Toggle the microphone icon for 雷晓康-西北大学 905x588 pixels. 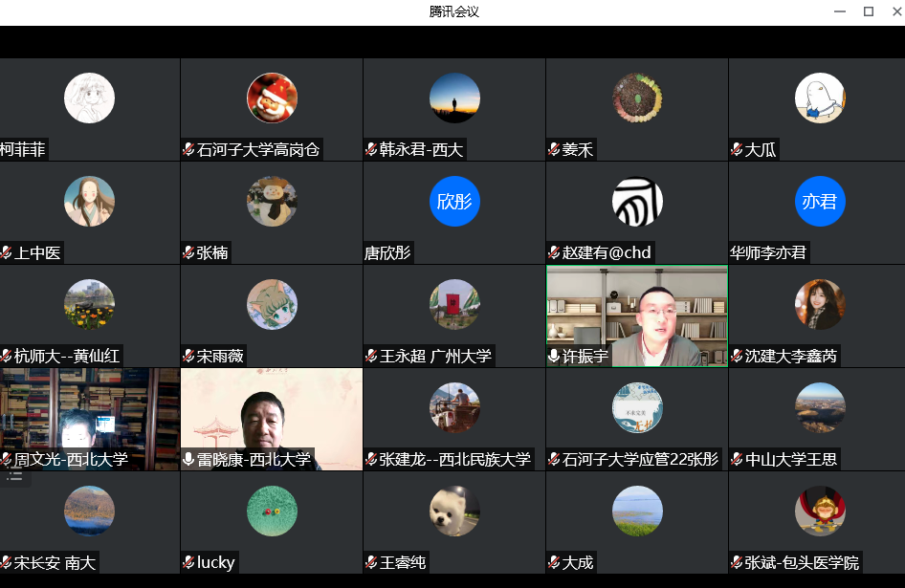click(x=189, y=459)
